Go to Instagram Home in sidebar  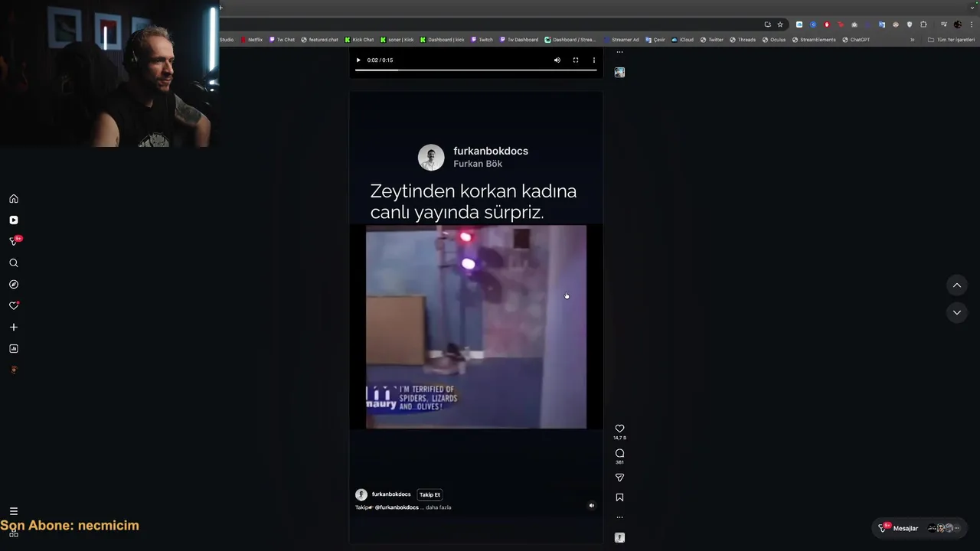(14, 199)
